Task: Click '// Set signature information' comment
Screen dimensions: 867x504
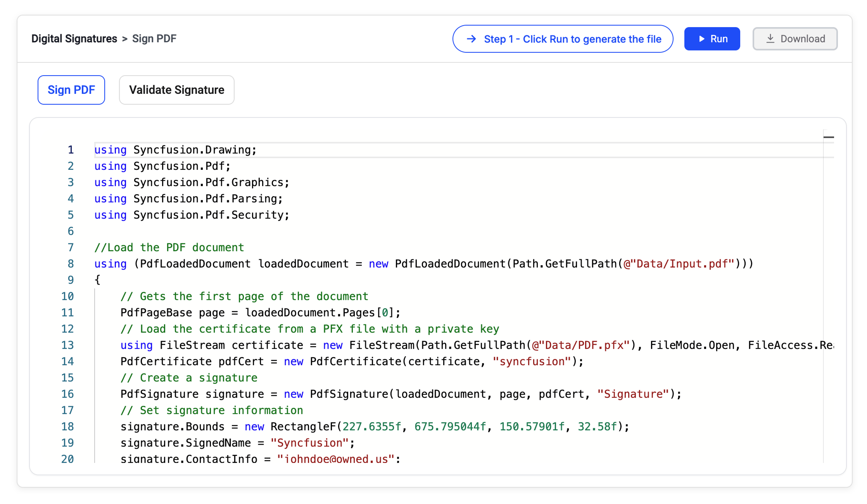Action: click(x=212, y=410)
